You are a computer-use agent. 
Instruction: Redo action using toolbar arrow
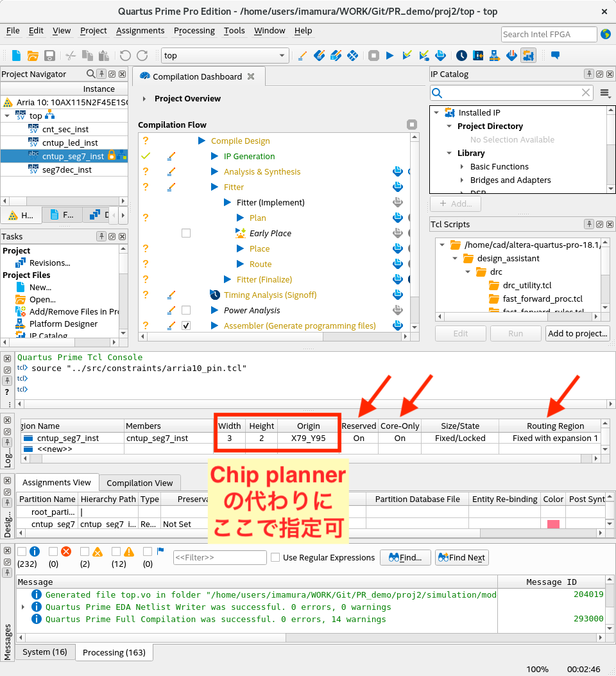[x=142, y=55]
